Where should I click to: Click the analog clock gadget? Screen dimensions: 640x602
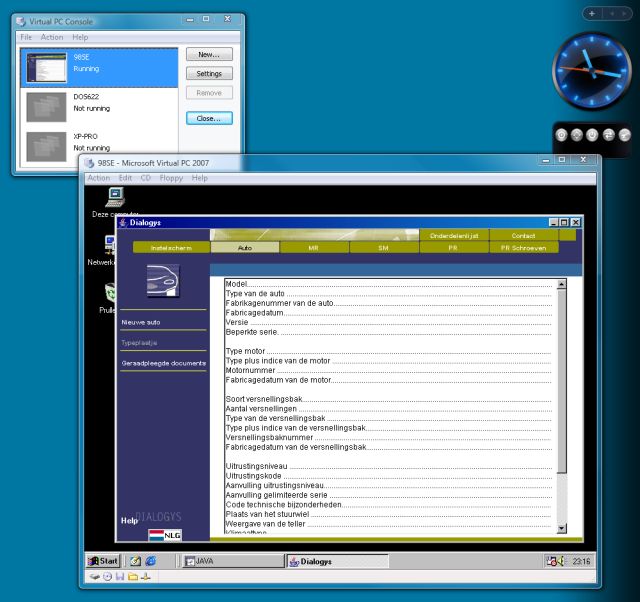[x=591, y=69]
